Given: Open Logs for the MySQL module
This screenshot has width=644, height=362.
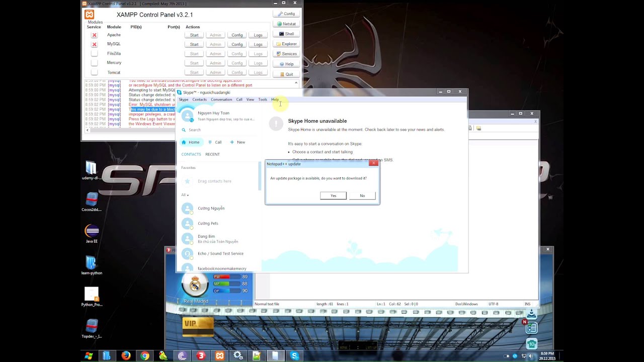Looking at the screenshot, I should [258, 44].
